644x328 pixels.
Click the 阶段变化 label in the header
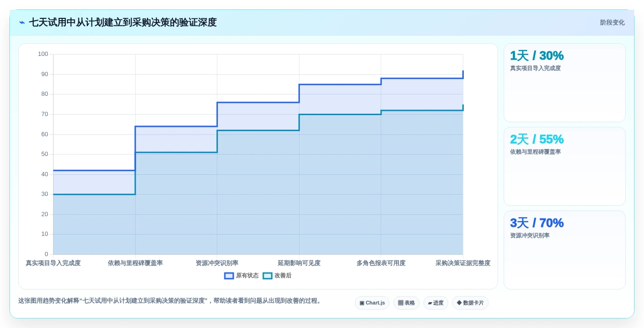coord(612,23)
